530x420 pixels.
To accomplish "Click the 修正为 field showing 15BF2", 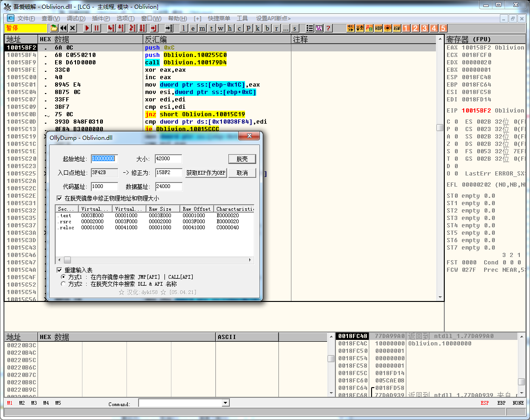I will click(169, 173).
